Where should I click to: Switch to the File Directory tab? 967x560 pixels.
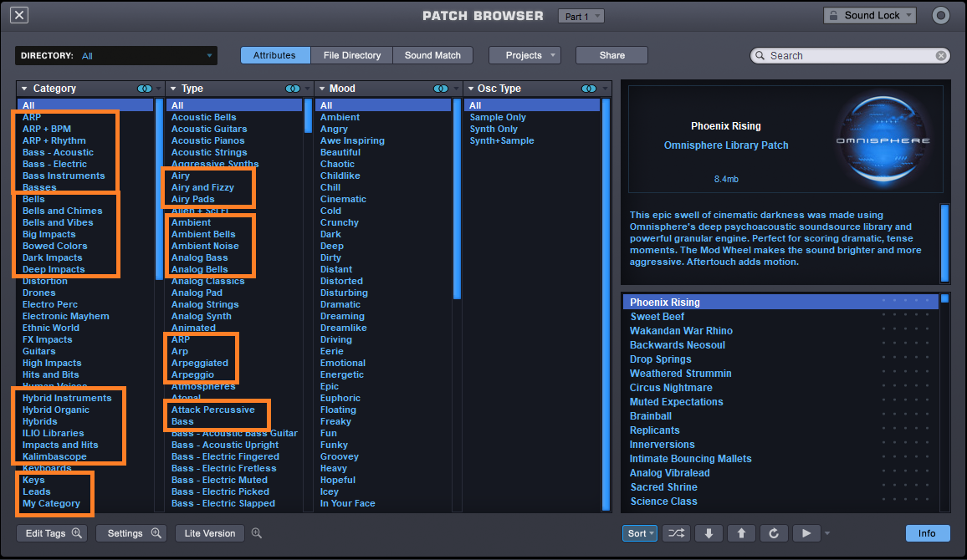click(352, 55)
